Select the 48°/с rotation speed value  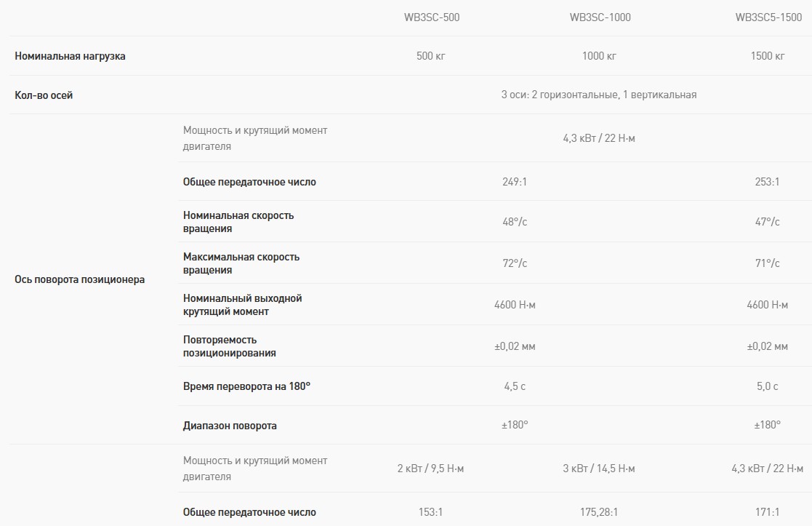515,222
